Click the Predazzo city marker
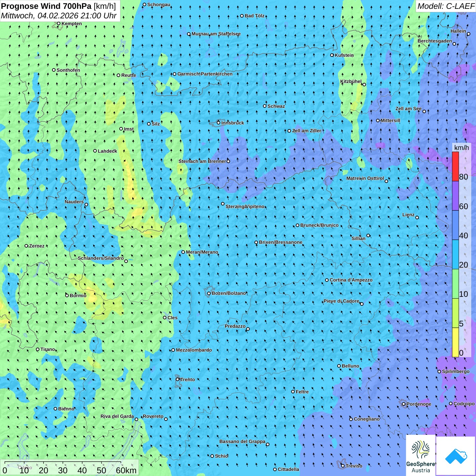Image resolution: width=476 pixels, height=476 pixels. coord(248,329)
